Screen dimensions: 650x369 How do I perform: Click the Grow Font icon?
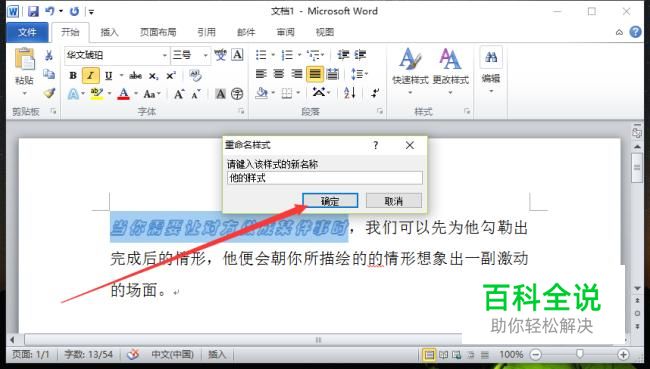point(179,94)
